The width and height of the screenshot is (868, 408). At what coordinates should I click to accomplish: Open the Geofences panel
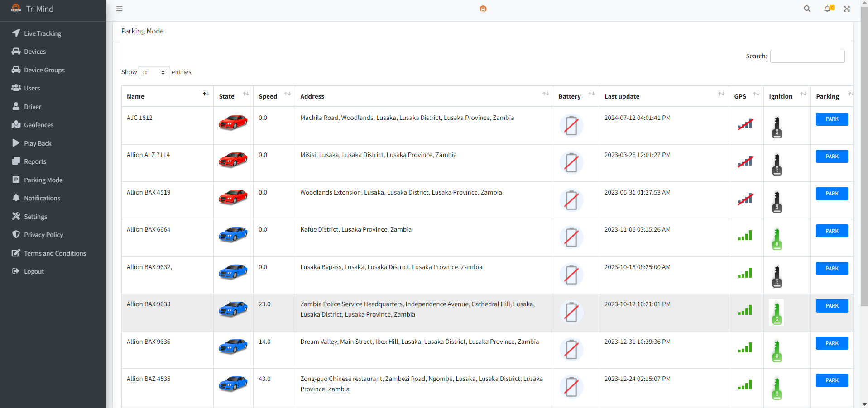(x=38, y=124)
